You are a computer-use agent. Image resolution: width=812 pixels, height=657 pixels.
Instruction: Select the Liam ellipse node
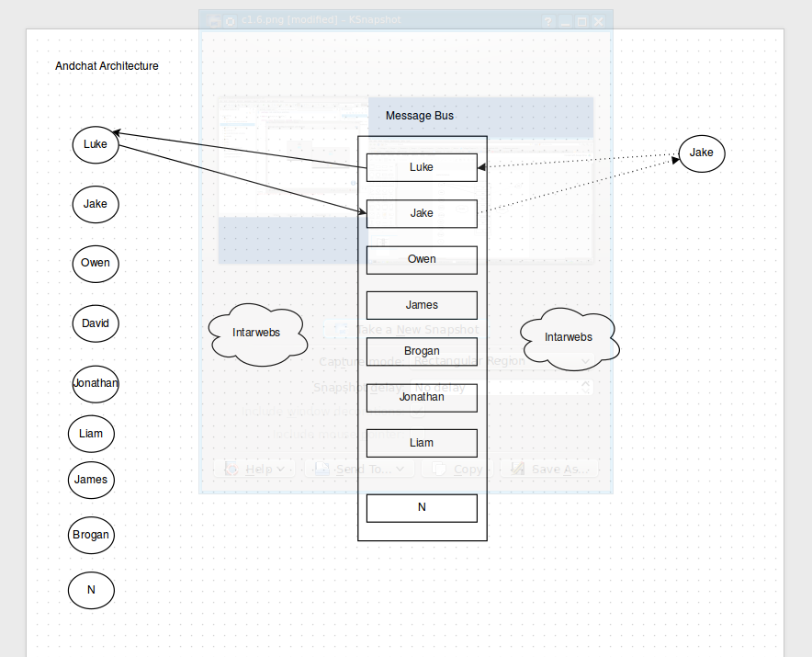(x=91, y=434)
